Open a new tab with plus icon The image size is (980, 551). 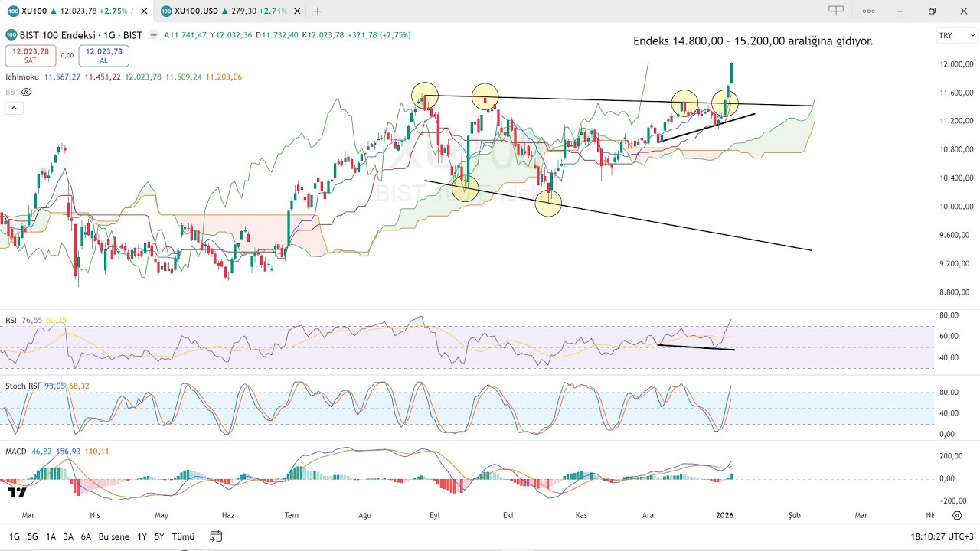318,11
